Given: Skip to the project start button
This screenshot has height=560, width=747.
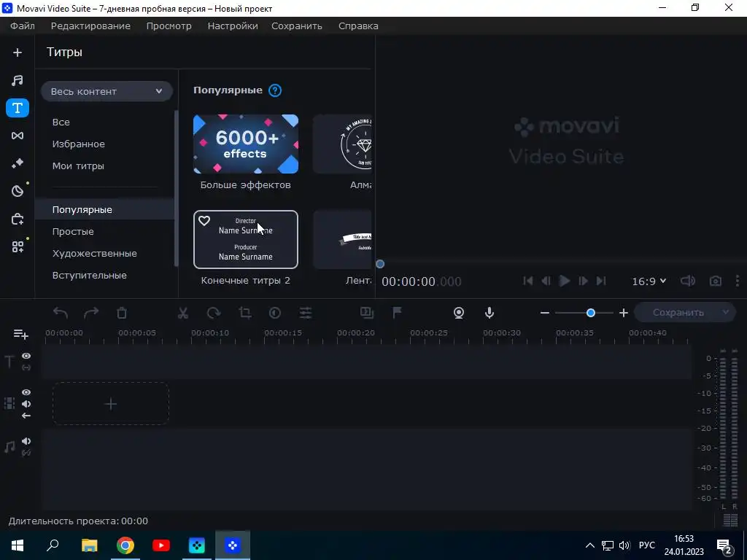Looking at the screenshot, I should (x=528, y=281).
